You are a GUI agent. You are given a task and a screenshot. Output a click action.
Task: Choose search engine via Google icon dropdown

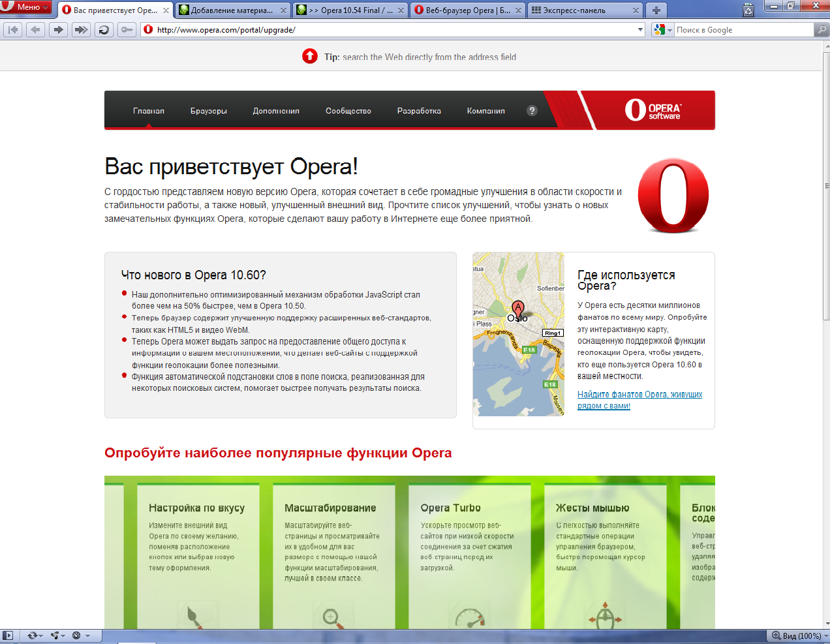pos(663,29)
